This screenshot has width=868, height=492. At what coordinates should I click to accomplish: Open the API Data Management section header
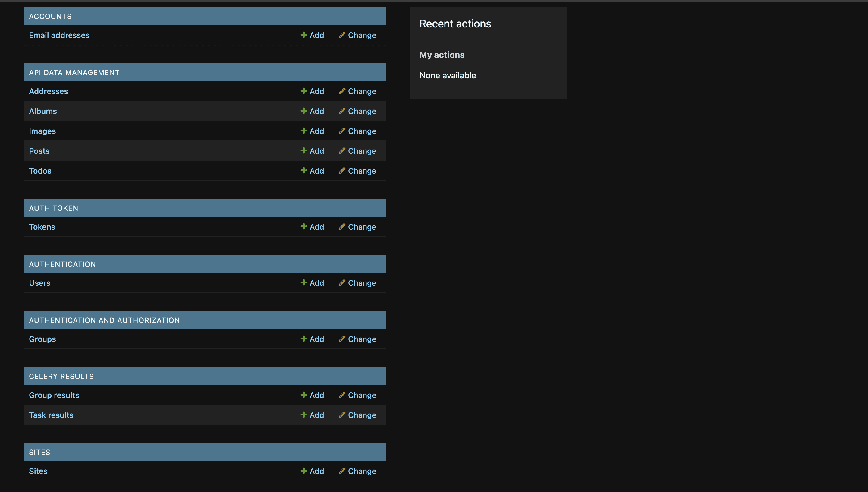pos(74,72)
